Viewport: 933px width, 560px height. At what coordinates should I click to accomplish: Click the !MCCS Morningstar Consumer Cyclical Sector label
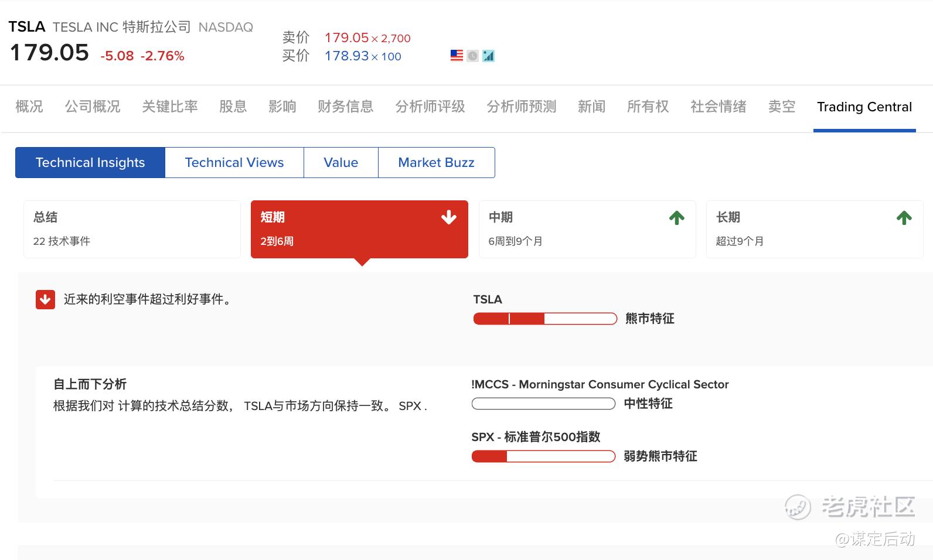(x=600, y=384)
